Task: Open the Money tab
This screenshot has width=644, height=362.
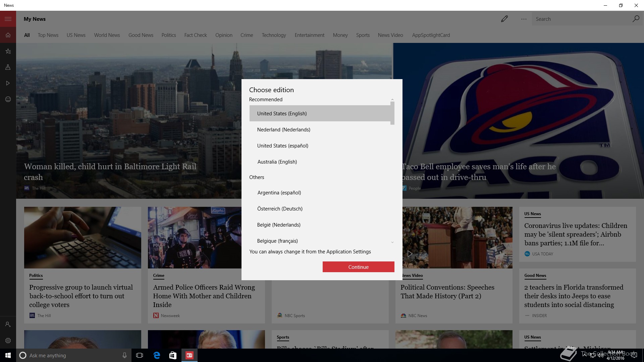Action: click(340, 35)
